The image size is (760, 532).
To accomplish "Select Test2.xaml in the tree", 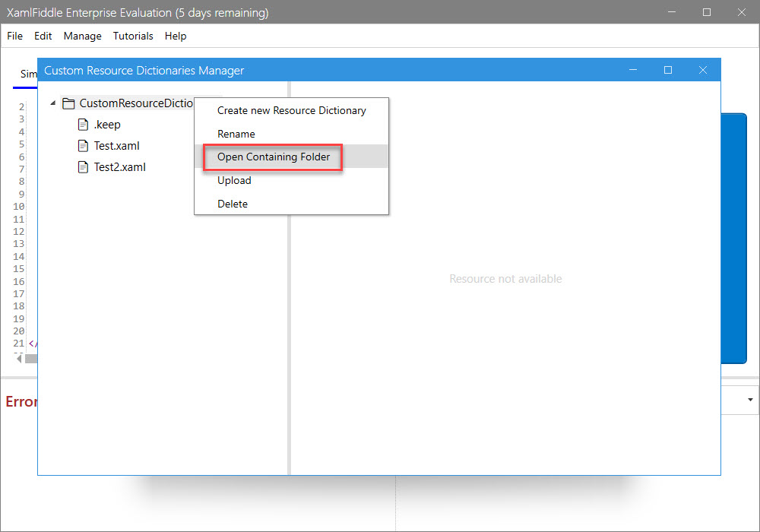I will pos(119,167).
